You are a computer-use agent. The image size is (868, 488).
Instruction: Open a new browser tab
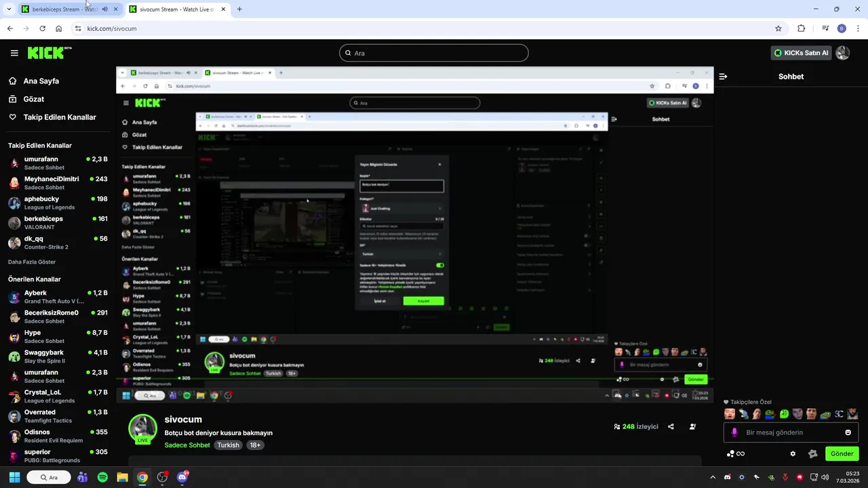coord(239,9)
